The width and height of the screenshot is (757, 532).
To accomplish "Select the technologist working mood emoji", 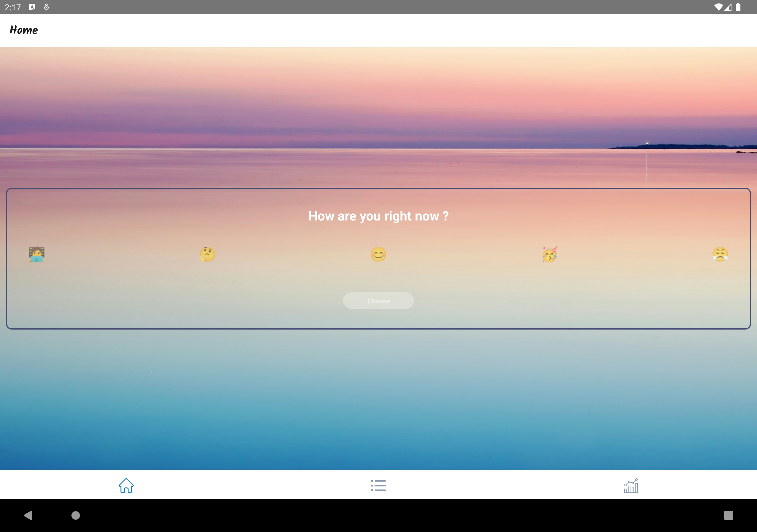I will coord(37,254).
